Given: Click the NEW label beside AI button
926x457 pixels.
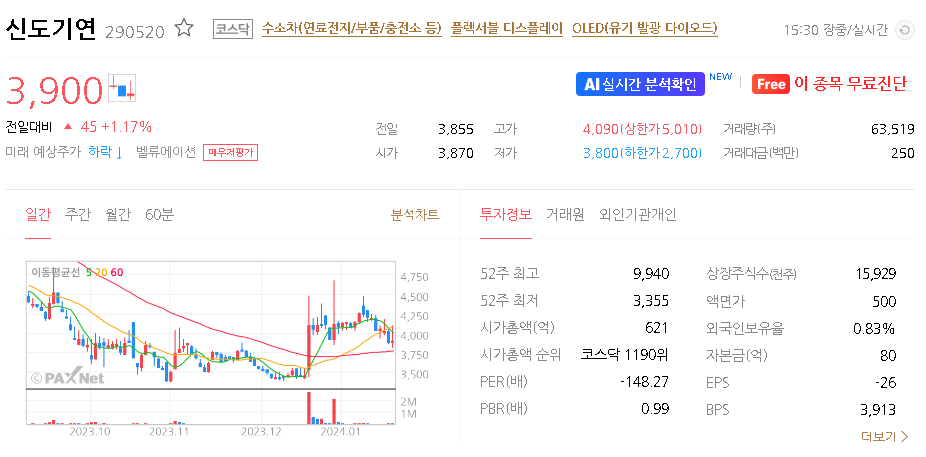Looking at the screenshot, I should click(720, 77).
